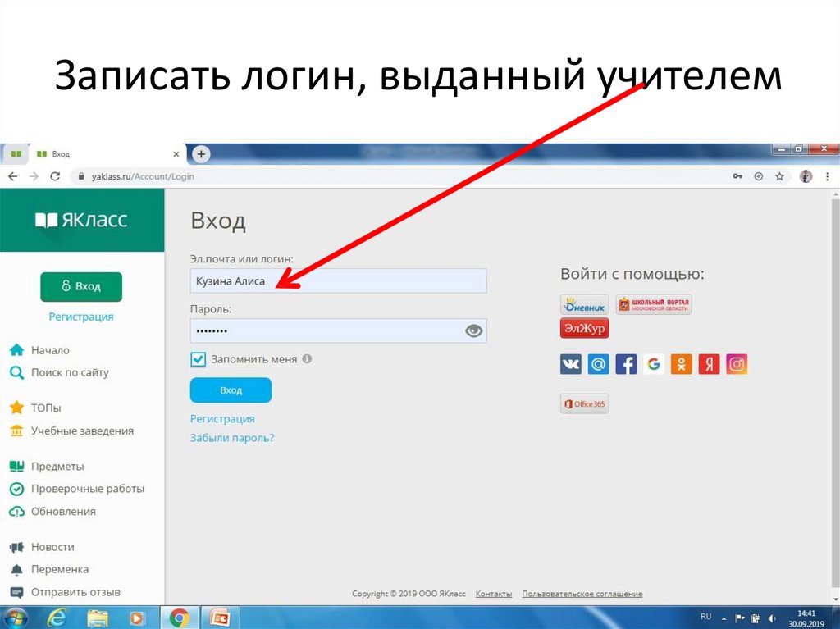Toggle password visibility with the eye icon
840x629 pixels.
tap(473, 330)
